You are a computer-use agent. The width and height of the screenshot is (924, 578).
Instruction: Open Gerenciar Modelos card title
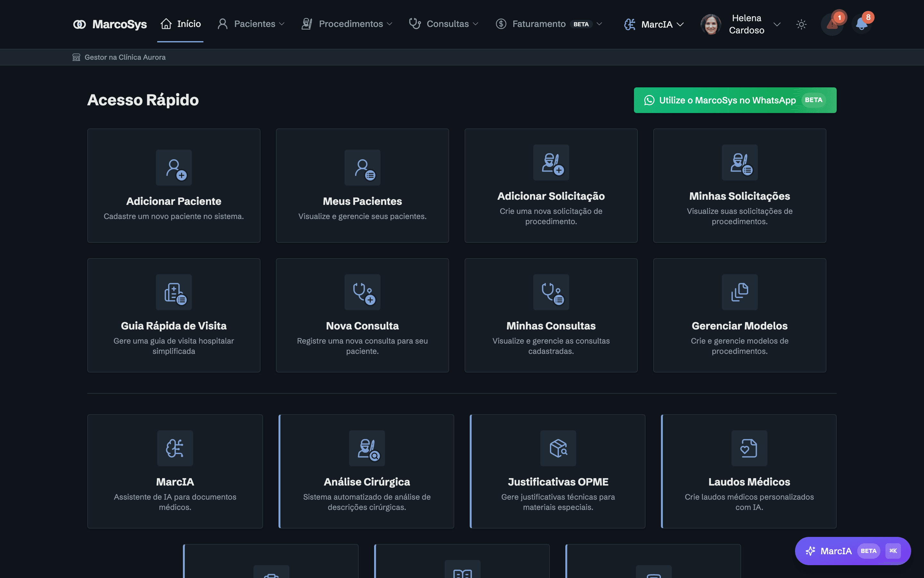740,326
